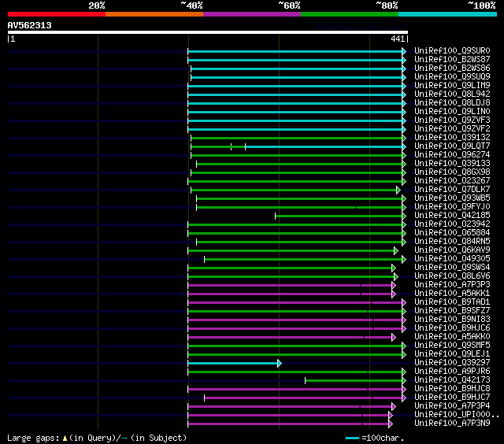Select the UniRef100_B9HJC6 label
Viewport: 504px width, 444px height.
[452, 328]
